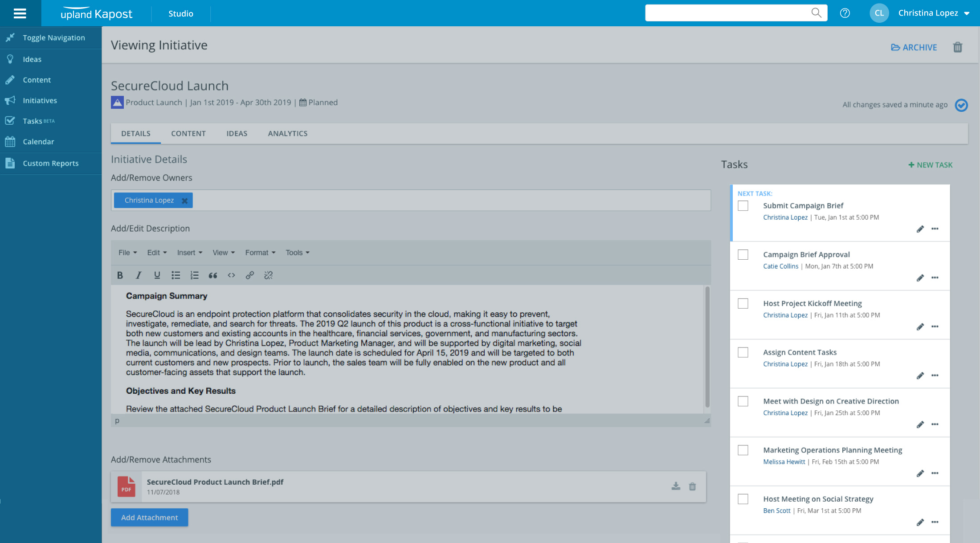The height and width of the screenshot is (543, 980).
Task: Delete the SecureCloud Product Launch Brief attachment
Action: point(692,486)
